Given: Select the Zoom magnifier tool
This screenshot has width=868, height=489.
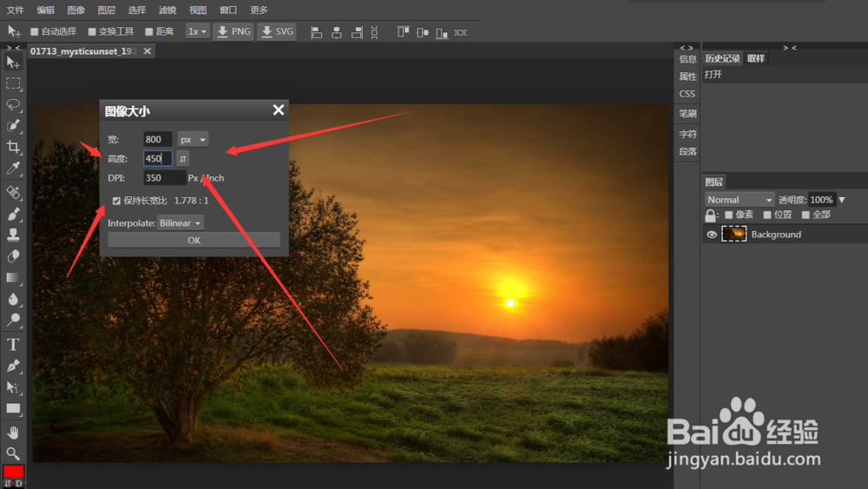Looking at the screenshot, I should tap(13, 454).
